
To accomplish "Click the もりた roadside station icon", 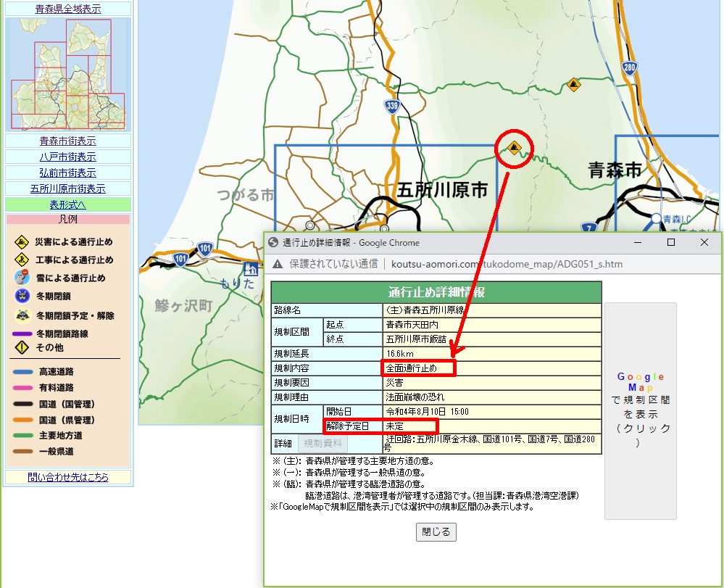I will tap(250, 268).
